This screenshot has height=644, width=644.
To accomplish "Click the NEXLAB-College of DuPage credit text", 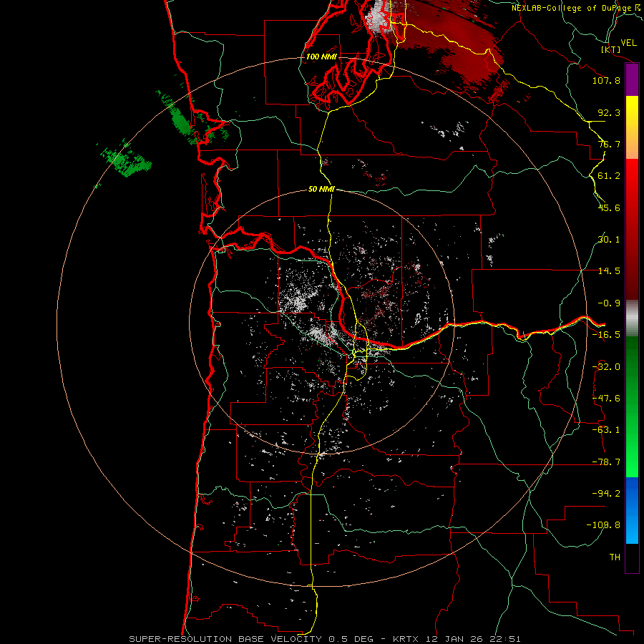I will click(571, 8).
